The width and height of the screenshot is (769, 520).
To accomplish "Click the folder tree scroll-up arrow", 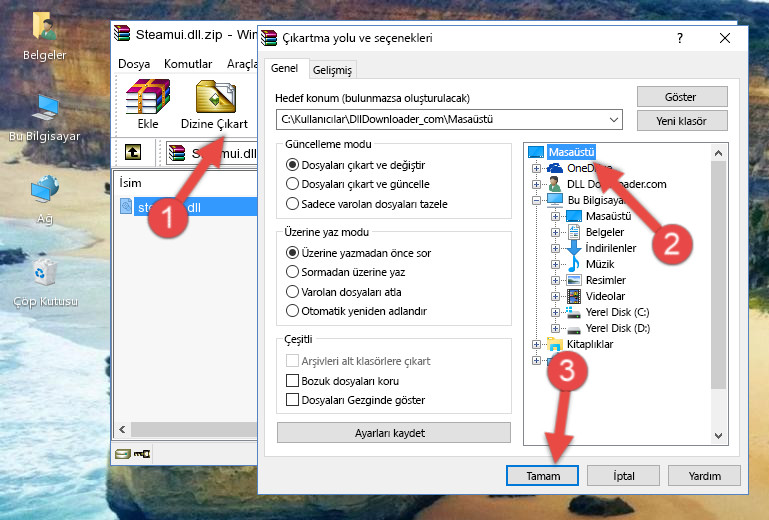I will [718, 153].
